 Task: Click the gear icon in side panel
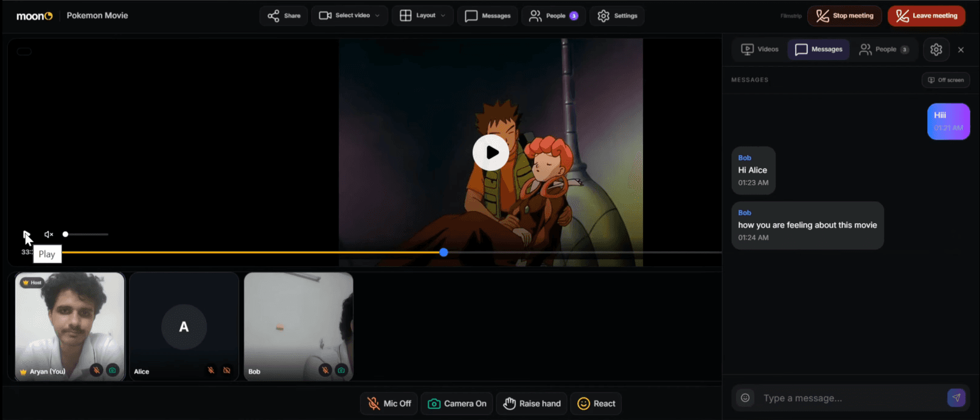[x=936, y=50]
